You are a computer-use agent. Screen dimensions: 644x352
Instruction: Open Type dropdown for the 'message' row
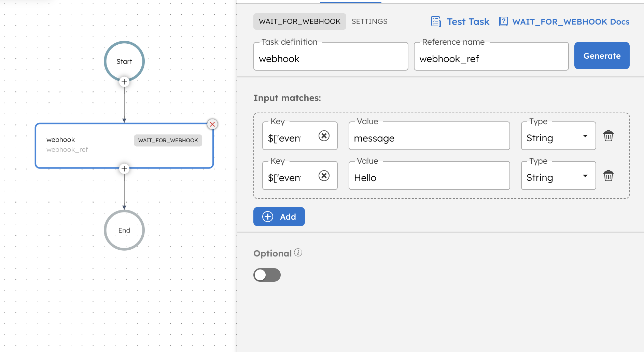[x=559, y=136]
